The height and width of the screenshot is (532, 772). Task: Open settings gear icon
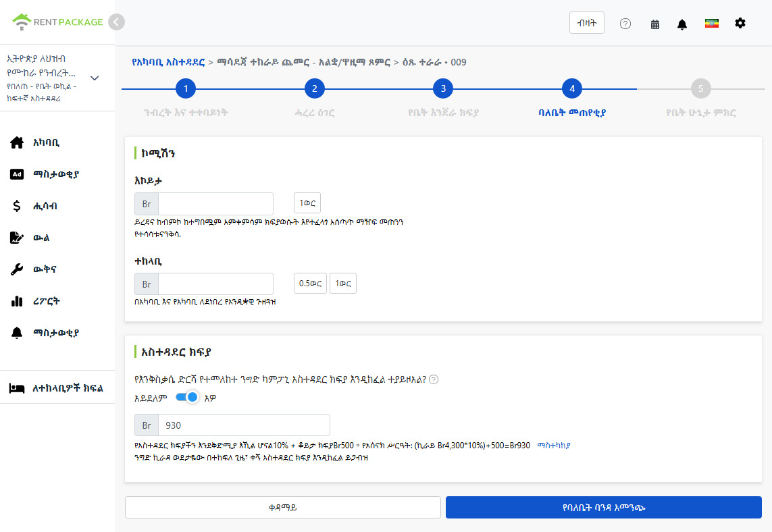[x=740, y=23]
